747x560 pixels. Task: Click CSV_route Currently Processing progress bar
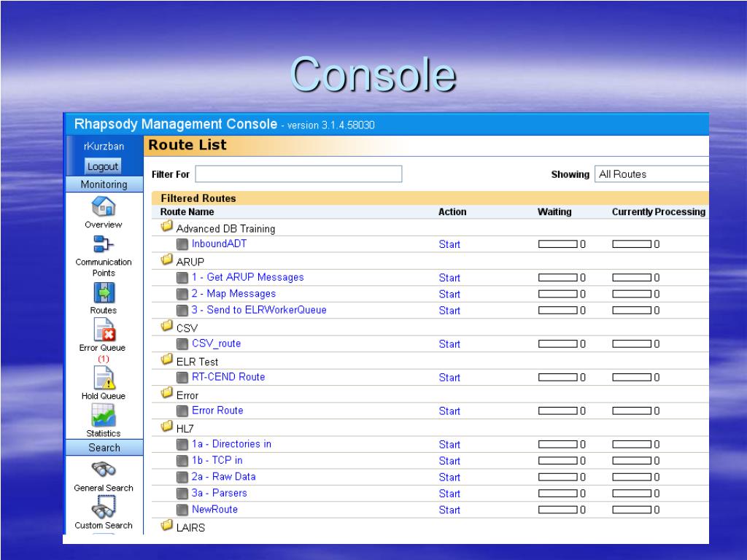pos(632,344)
